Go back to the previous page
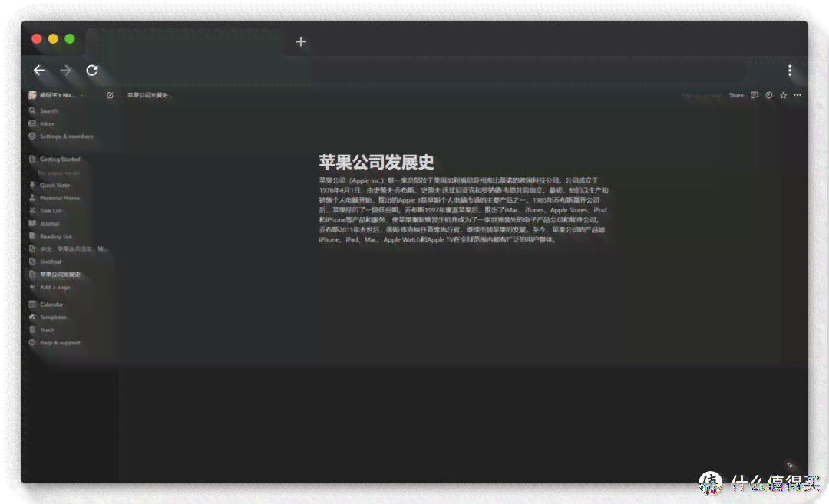This screenshot has width=829, height=504. [39, 71]
